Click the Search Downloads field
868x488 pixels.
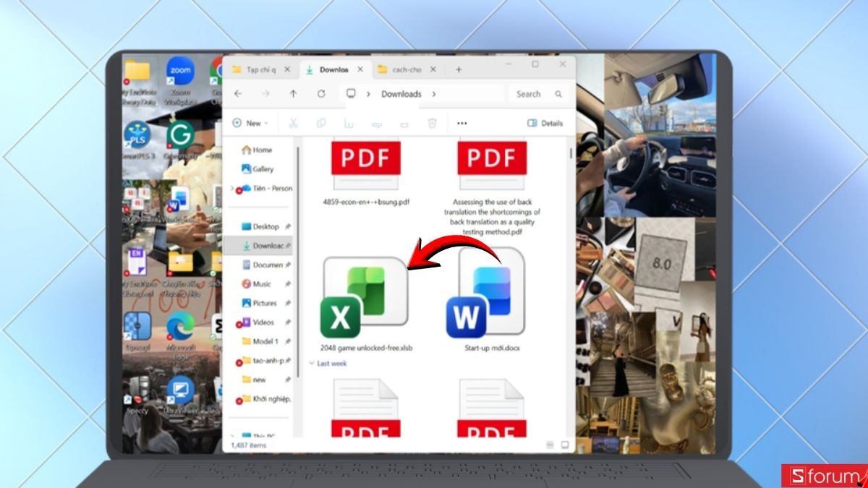pyautogui.click(x=539, y=94)
